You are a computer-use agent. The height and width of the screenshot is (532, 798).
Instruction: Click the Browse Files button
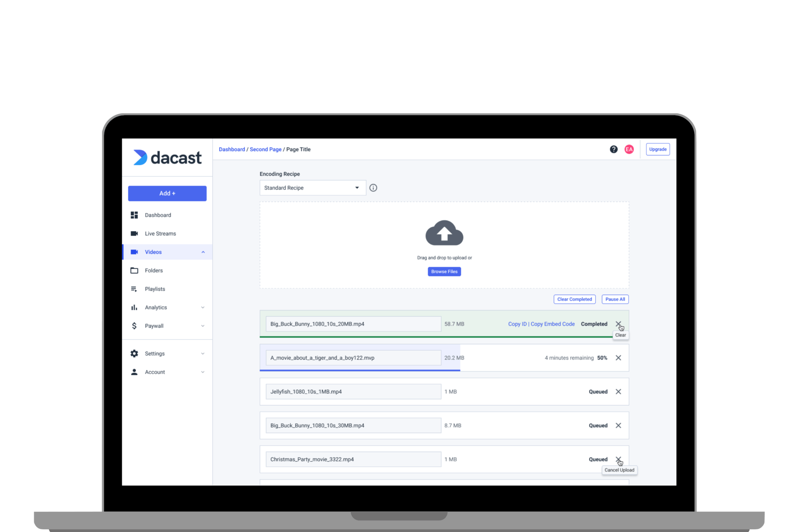pyautogui.click(x=444, y=271)
